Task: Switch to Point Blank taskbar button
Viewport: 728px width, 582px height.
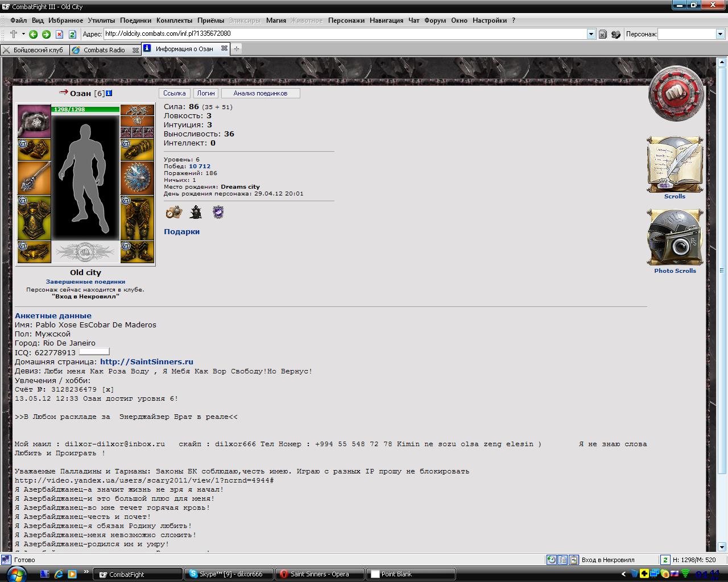Action: click(411, 575)
